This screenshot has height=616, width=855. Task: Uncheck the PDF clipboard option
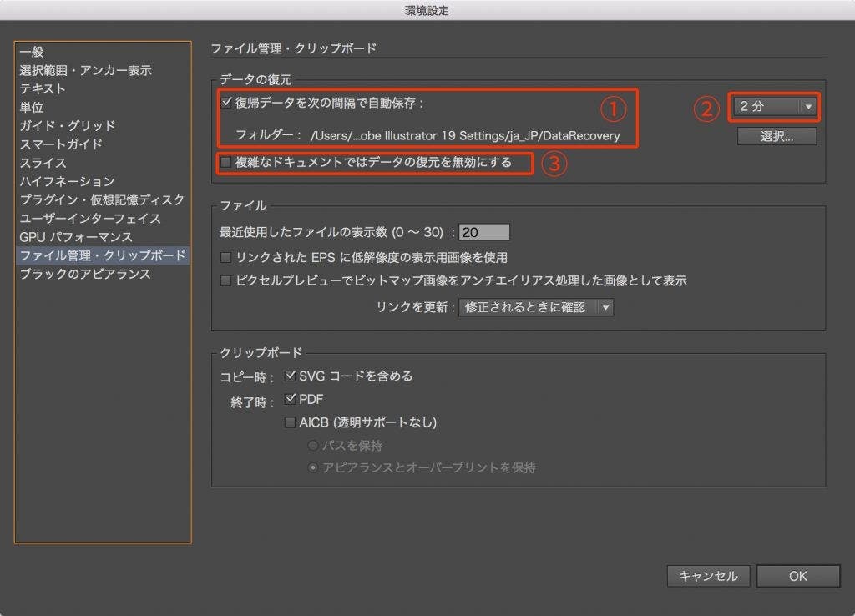(x=291, y=399)
